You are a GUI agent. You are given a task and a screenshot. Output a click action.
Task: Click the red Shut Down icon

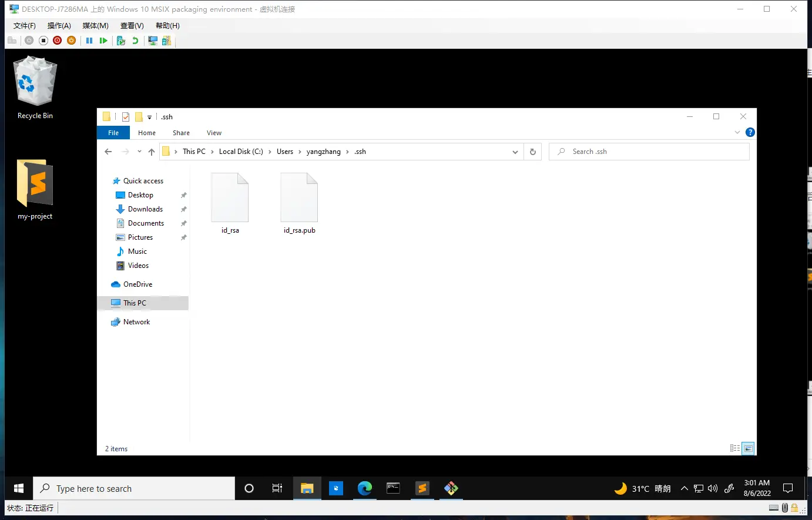[57, 41]
